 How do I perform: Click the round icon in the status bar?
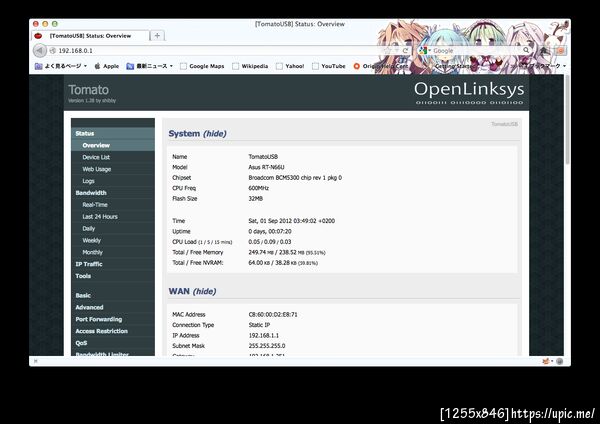(559, 361)
